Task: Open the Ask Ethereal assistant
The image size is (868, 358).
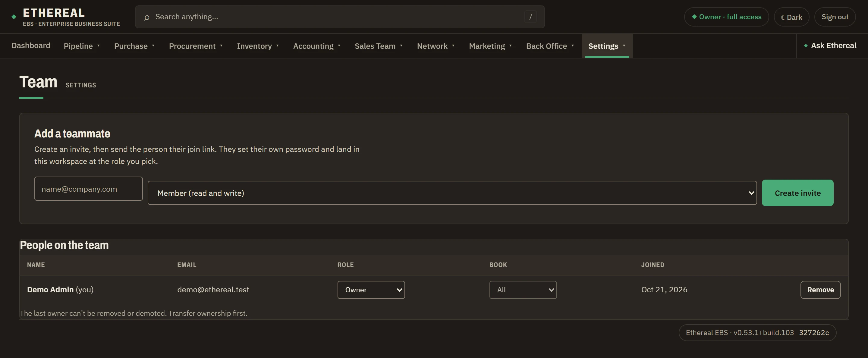Action: 830,46
